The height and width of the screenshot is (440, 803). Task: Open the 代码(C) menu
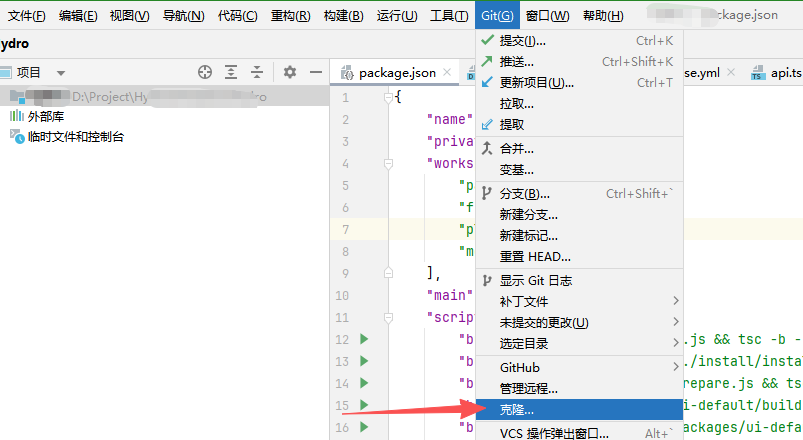coord(238,16)
